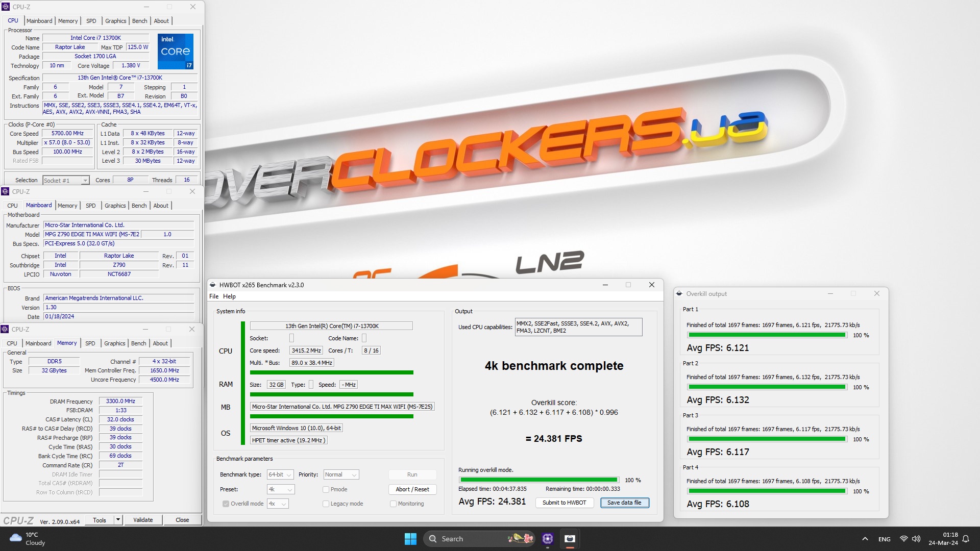The height and width of the screenshot is (551, 980).
Task: Click the CPU-Z title icon in top window
Action: coord(6,7)
